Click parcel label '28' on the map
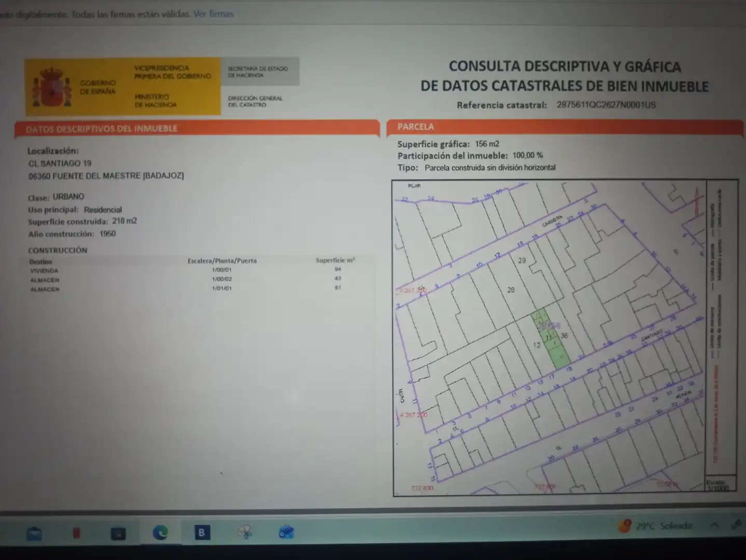This screenshot has width=746, height=560. 510,290
